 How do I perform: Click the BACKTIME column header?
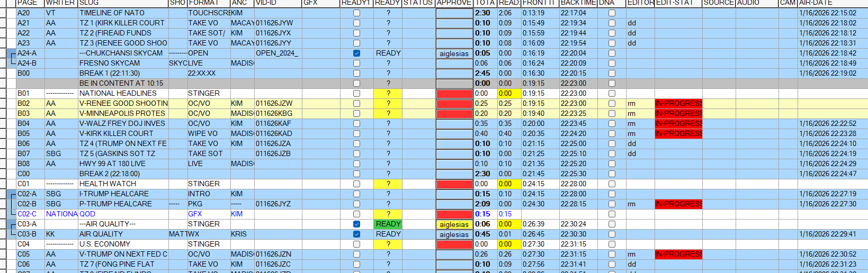[x=578, y=3]
